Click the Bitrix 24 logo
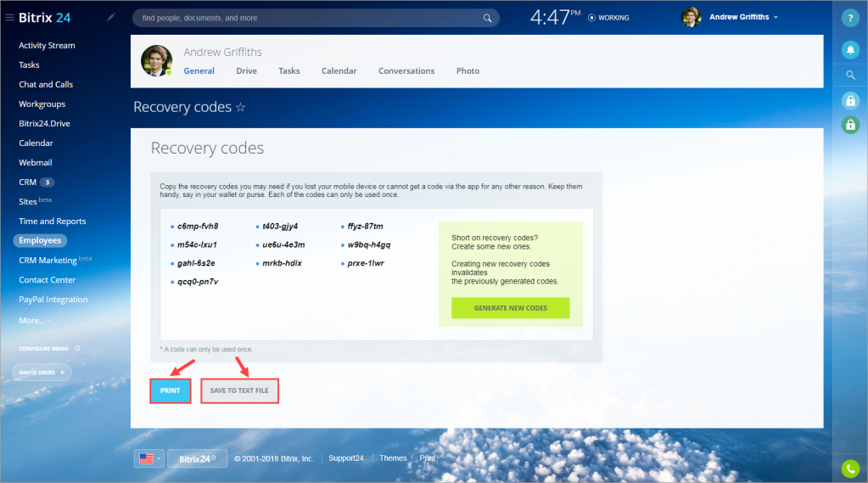The height and width of the screenshot is (483, 868). click(45, 18)
